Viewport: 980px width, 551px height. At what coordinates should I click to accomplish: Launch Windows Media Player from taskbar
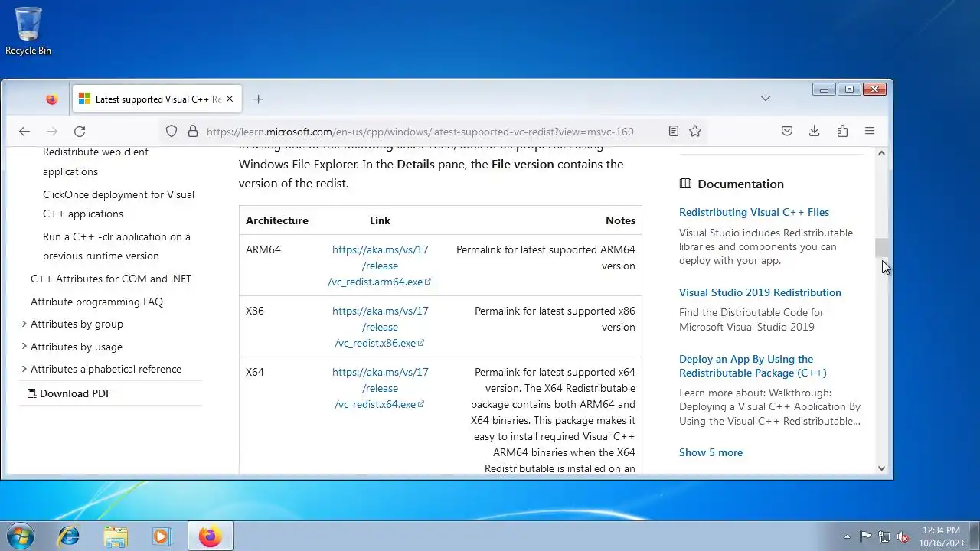click(162, 536)
